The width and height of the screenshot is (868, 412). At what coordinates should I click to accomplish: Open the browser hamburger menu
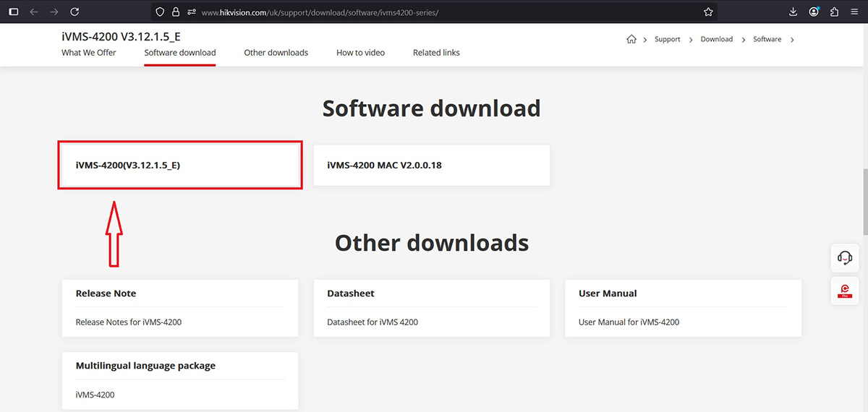(855, 12)
